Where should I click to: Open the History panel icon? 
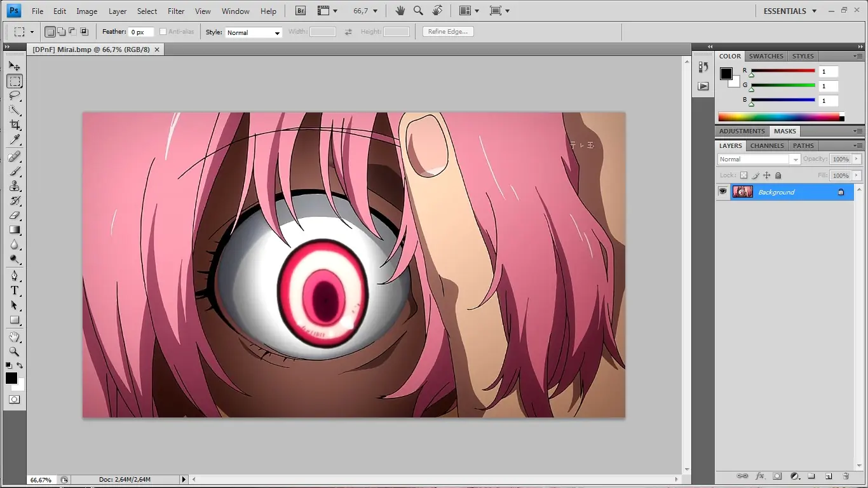tap(703, 67)
